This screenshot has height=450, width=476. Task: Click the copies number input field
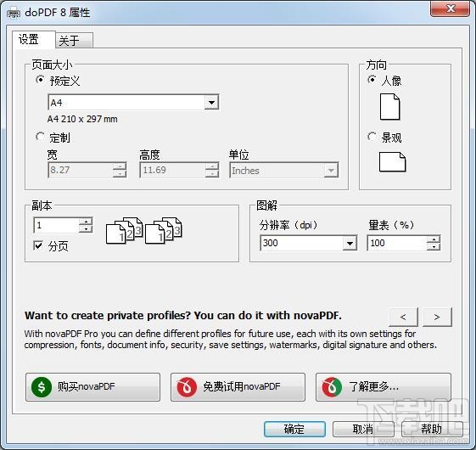[56, 225]
